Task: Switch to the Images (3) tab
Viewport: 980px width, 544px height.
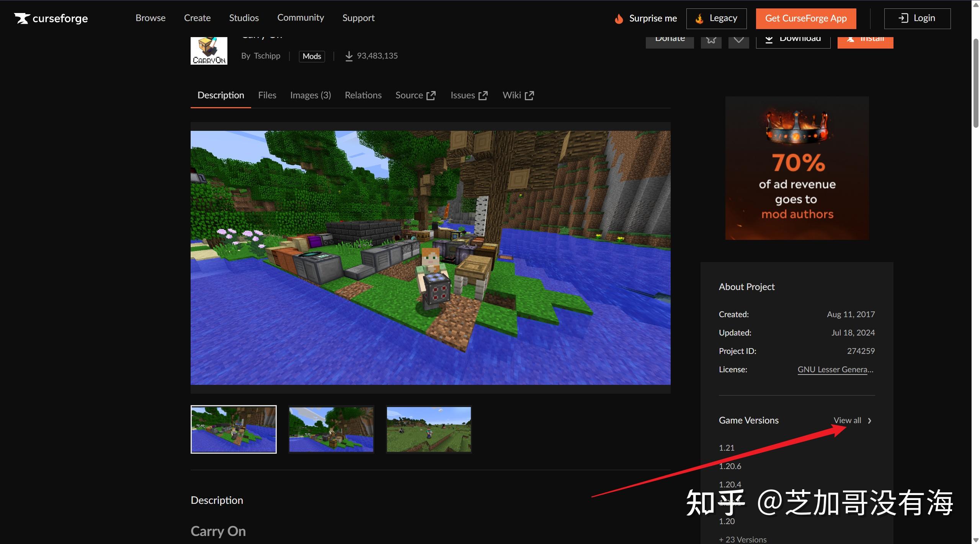Action: click(x=310, y=95)
